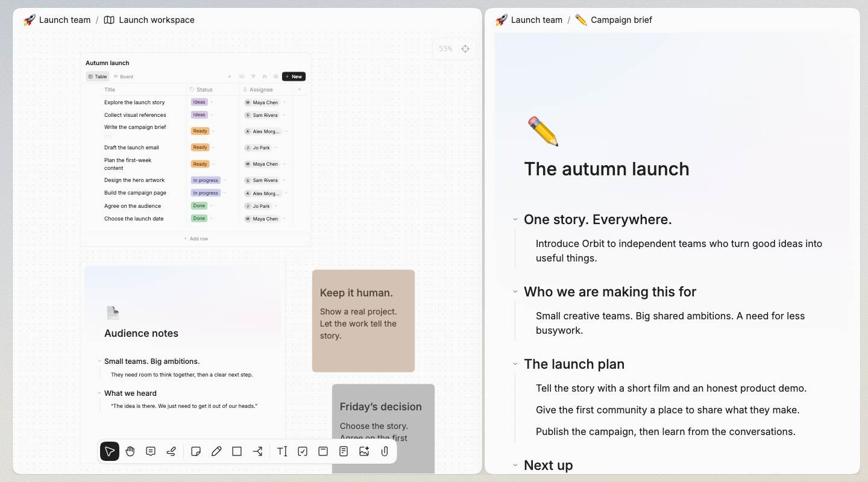Screen dimensions: 868x482
Task: Activate the Connector arrow tool
Action: coord(257,451)
